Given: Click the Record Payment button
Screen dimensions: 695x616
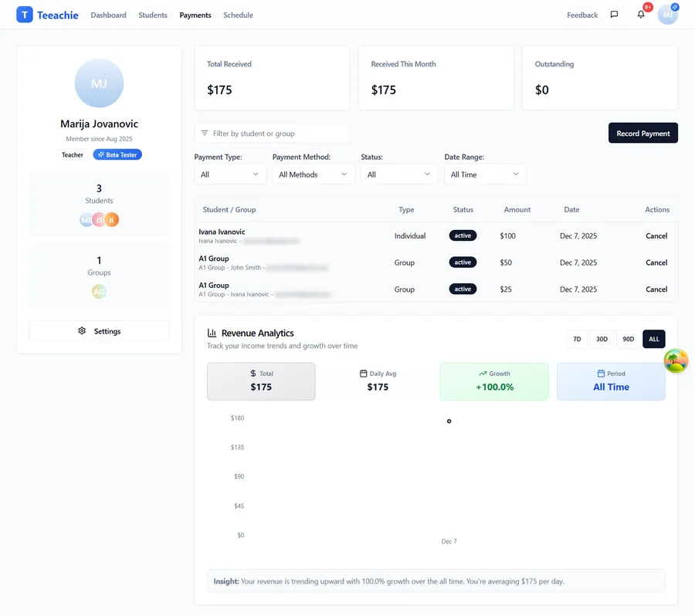Looking at the screenshot, I should coord(642,133).
